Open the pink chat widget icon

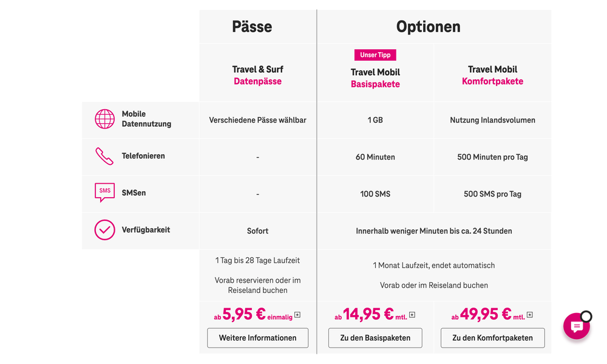click(576, 326)
